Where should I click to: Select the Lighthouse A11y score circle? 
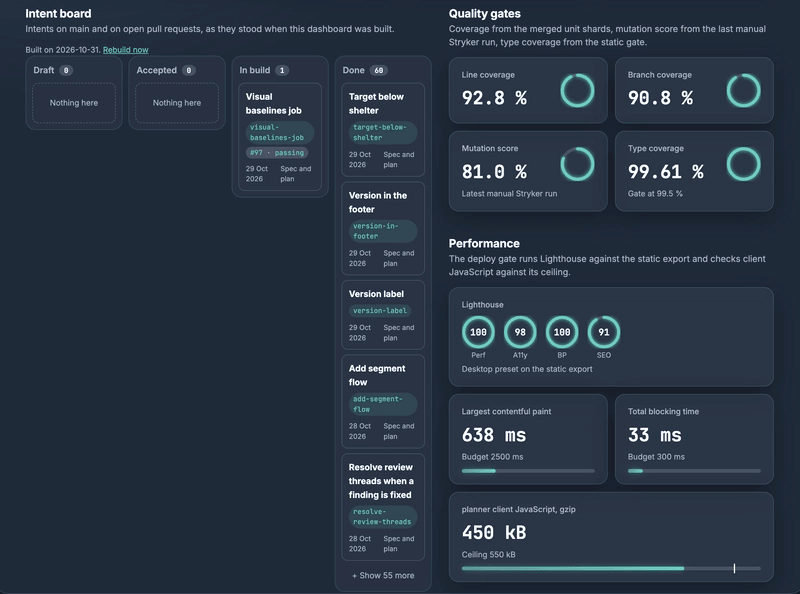[520, 332]
